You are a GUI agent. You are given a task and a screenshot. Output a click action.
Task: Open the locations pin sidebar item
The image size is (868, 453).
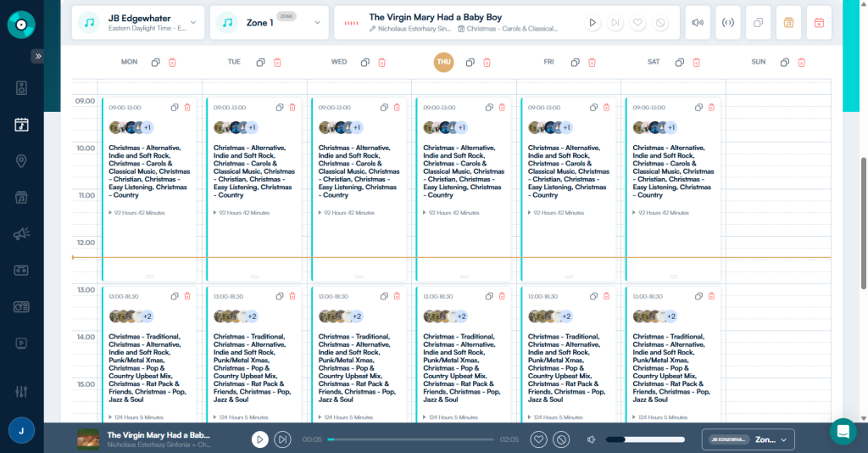21,161
